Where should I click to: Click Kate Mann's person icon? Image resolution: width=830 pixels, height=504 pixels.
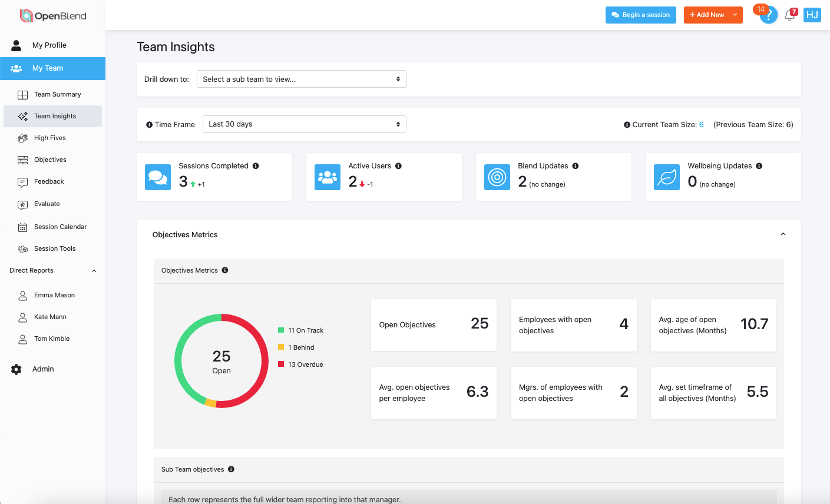pos(23,317)
